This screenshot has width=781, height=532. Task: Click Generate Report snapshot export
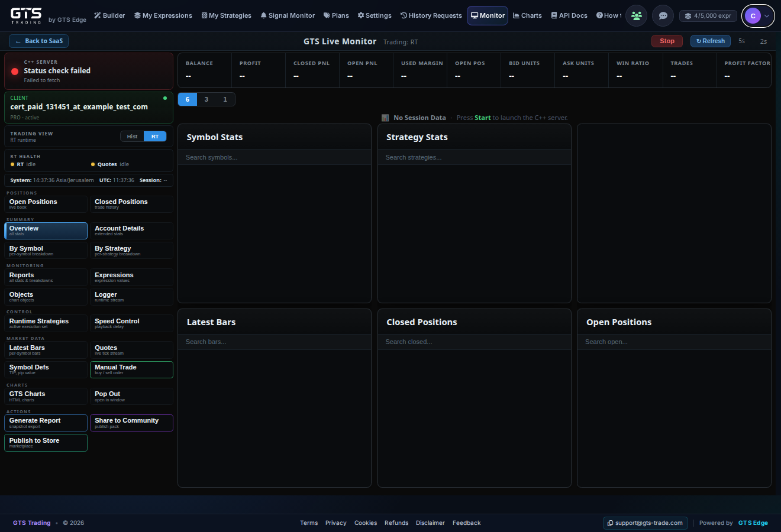[46, 423]
